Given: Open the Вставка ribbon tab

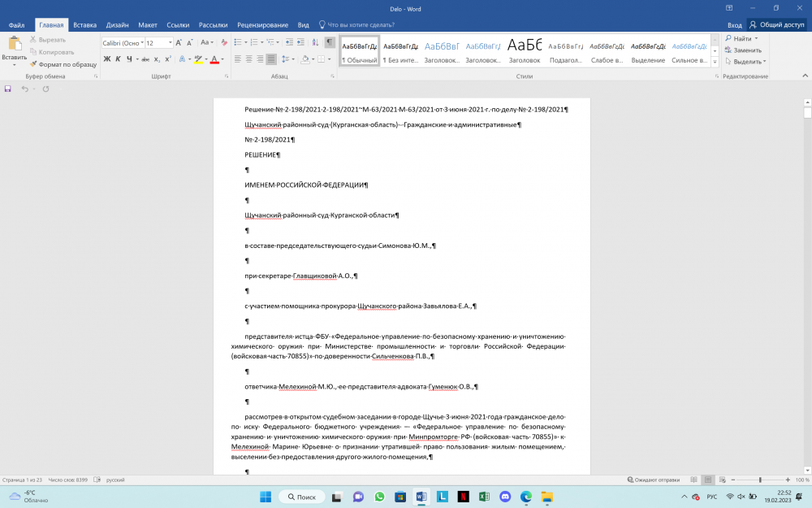Looking at the screenshot, I should [84, 25].
